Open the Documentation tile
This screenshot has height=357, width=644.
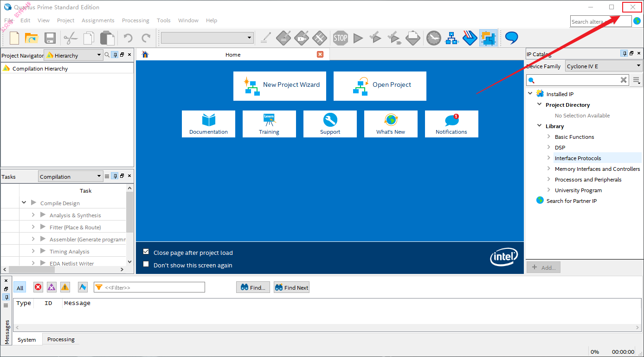(x=208, y=124)
